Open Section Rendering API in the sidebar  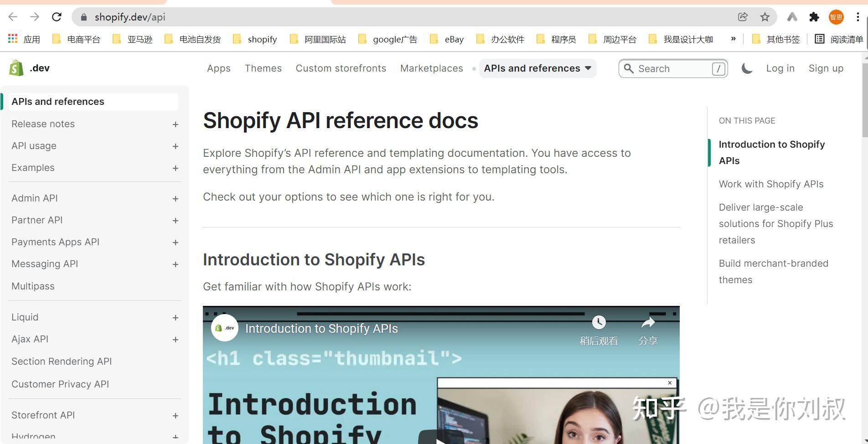[62, 361]
